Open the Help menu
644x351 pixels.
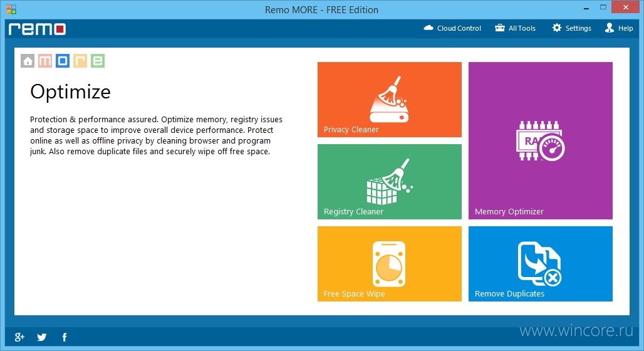pos(619,28)
